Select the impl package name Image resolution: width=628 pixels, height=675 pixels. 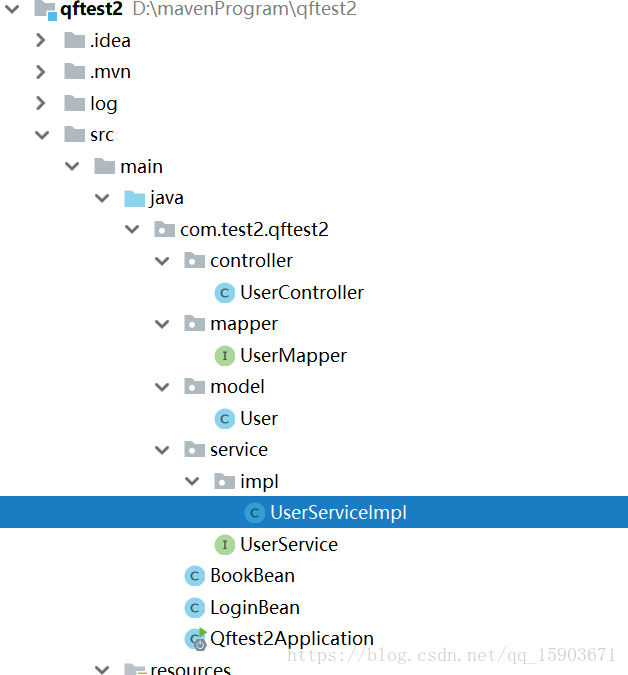[260, 482]
